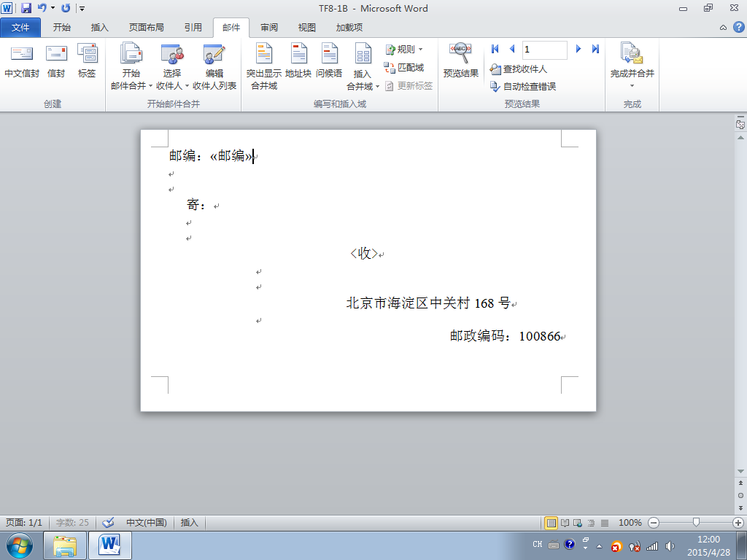
Task: Click the previous page double-arrow button
Action: [740, 483]
